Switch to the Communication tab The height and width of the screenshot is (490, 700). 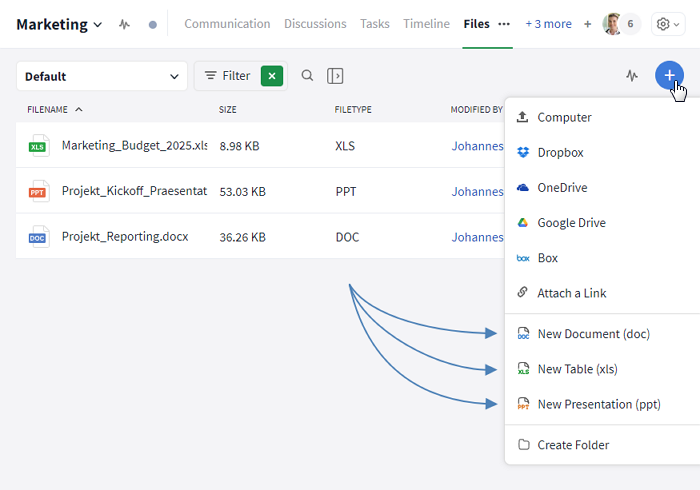pyautogui.click(x=227, y=24)
